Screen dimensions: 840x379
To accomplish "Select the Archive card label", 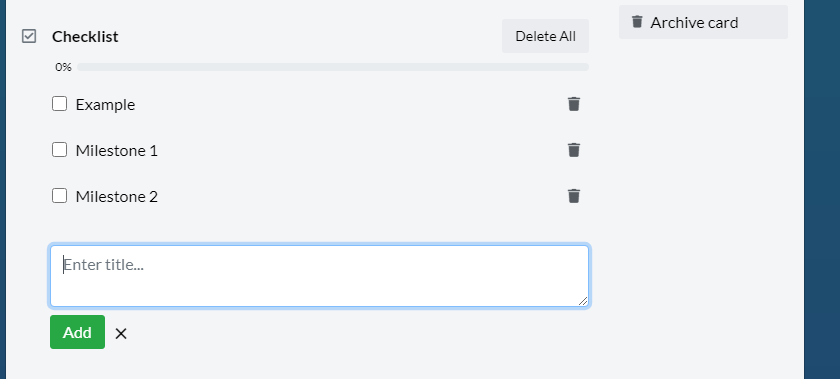I will (x=694, y=23).
